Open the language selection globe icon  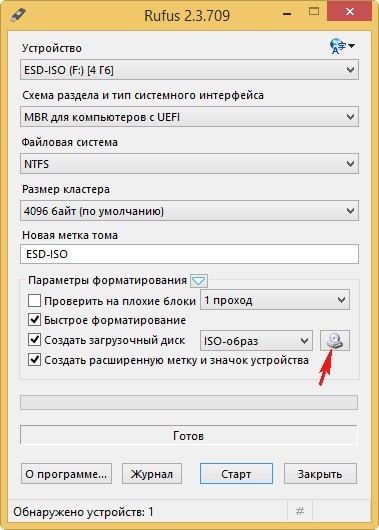pos(342,46)
